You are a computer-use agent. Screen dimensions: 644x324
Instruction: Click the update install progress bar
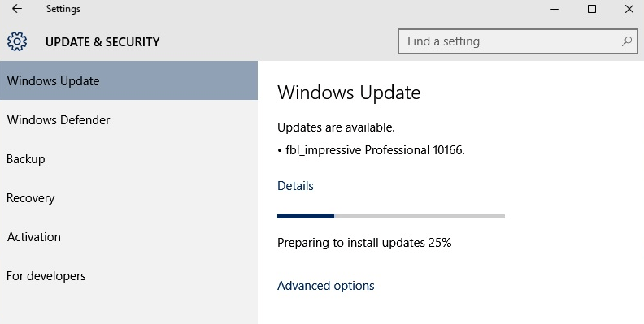[391, 216]
